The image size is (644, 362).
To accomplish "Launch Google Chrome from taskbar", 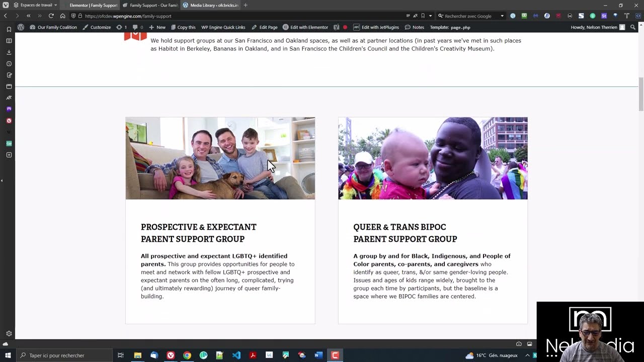I will [187, 355].
